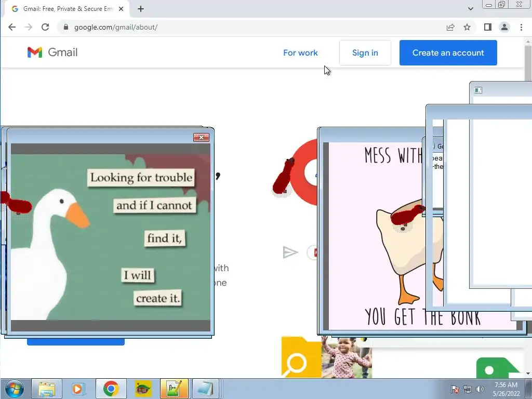
Task: Click the small window icon in top-right popup
Action: click(478, 90)
